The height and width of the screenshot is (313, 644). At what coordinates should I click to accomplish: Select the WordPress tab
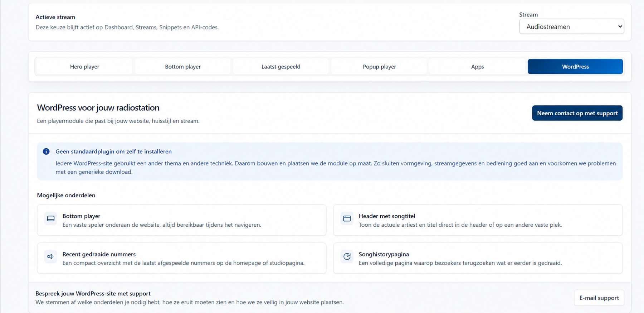575,67
